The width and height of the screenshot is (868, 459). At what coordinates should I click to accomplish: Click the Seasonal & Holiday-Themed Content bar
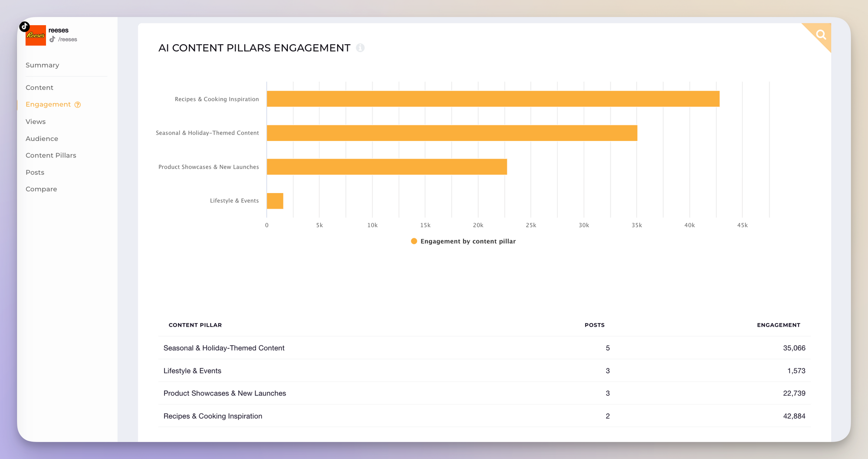[x=452, y=133]
